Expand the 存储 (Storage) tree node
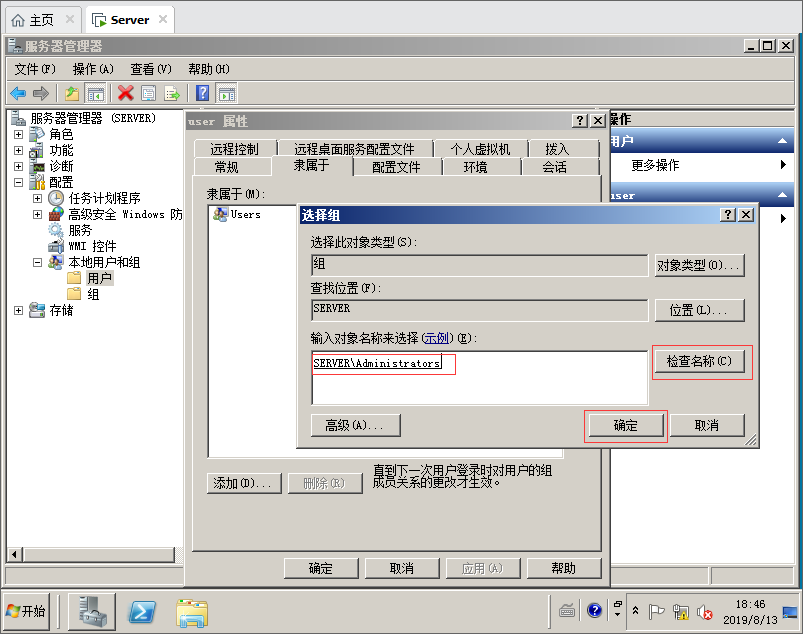The height and width of the screenshot is (634, 803). [18, 310]
